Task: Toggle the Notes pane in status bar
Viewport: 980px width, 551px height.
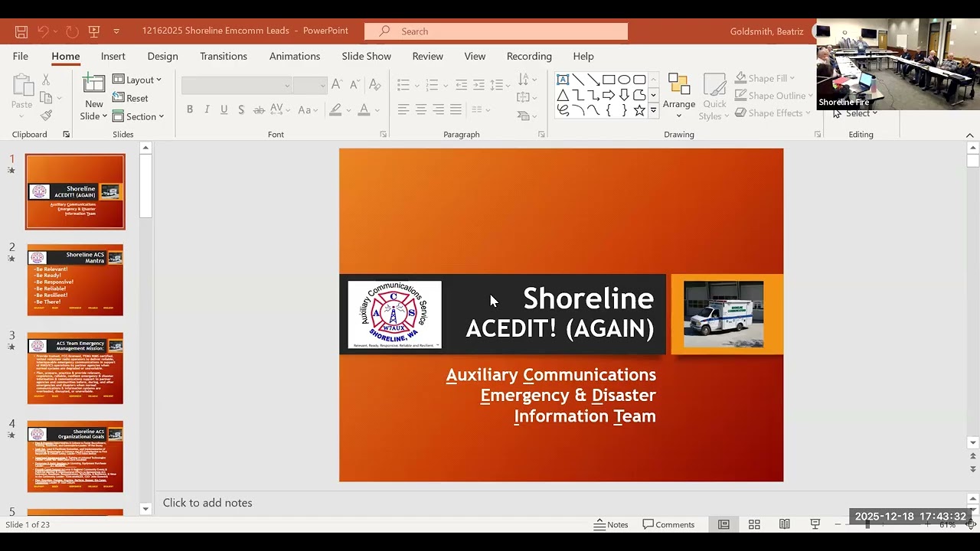Action: (x=611, y=524)
